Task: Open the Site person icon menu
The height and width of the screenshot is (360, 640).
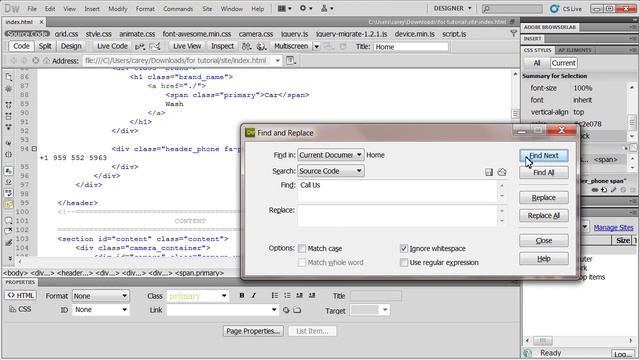Action: coord(327,8)
